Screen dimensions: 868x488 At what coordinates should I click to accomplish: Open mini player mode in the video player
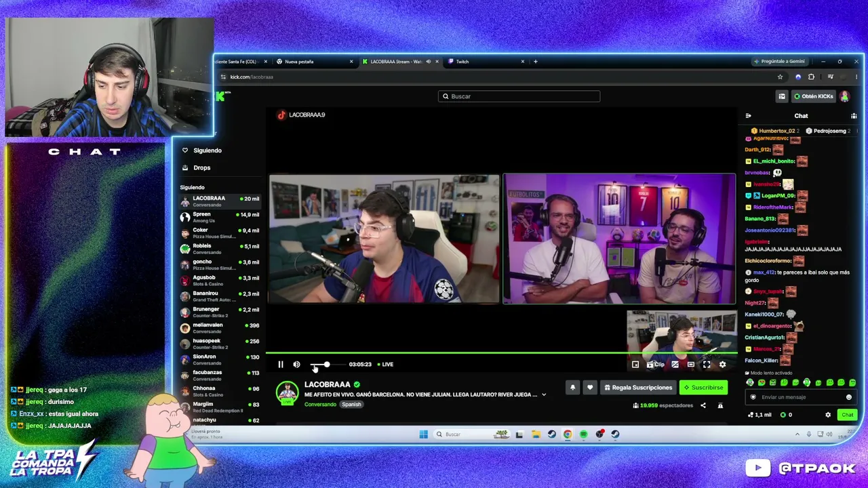coord(635,365)
